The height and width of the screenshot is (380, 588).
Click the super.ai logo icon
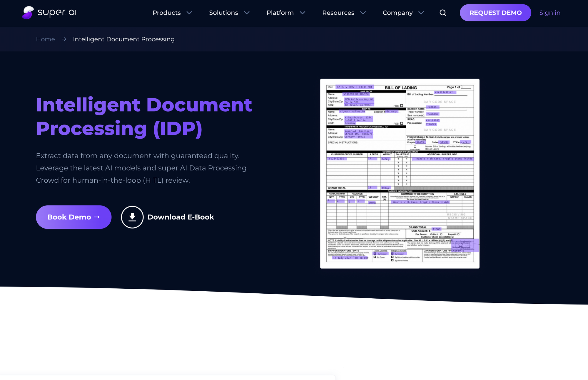pos(28,13)
